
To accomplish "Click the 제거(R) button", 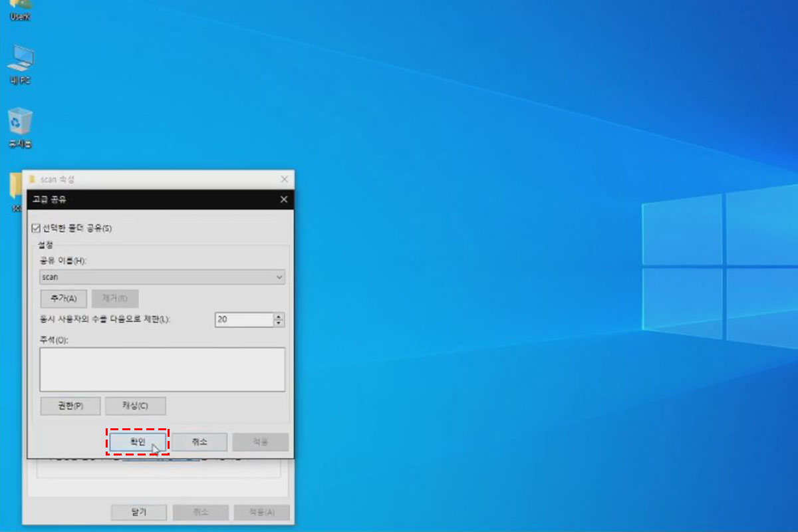I will point(115,298).
